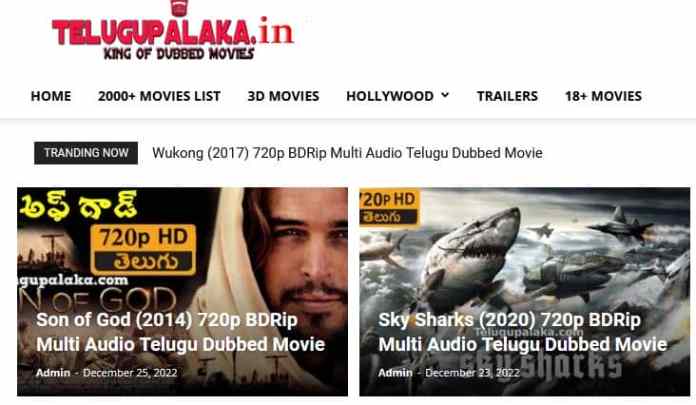Click Admin author under Son of God
Viewport: 696px width, 405px height.
pyautogui.click(x=53, y=373)
